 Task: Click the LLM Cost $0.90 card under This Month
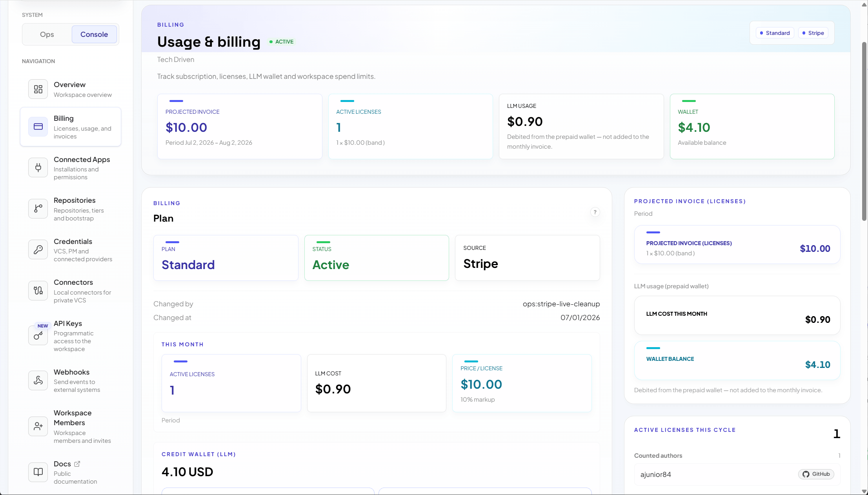point(377,383)
